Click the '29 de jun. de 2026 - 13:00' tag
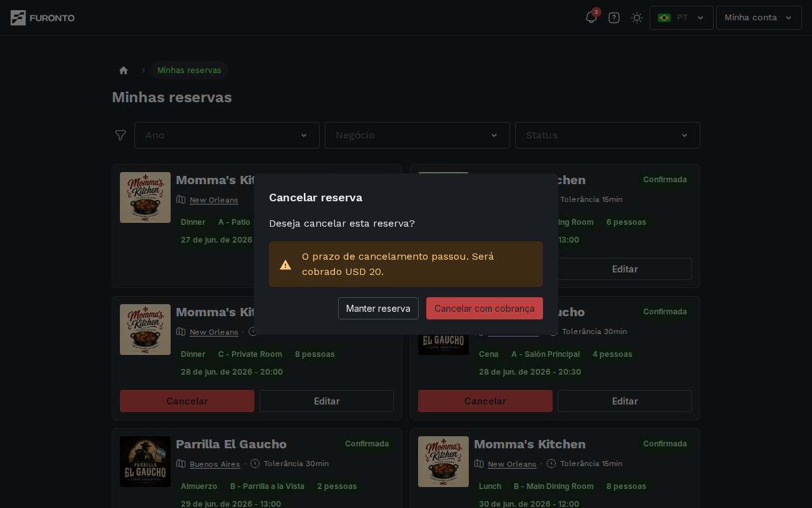The height and width of the screenshot is (508, 812). point(231,504)
